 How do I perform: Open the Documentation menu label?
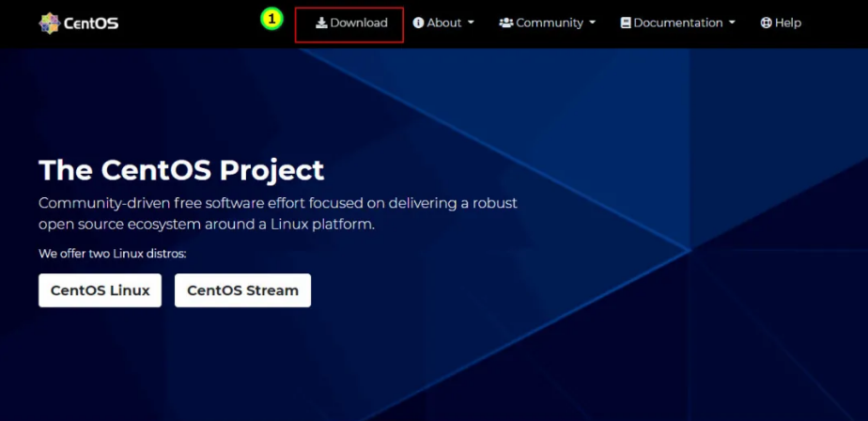coord(678,23)
